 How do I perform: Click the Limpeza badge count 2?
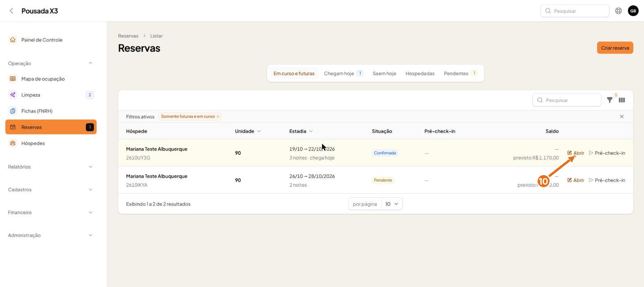coord(90,95)
